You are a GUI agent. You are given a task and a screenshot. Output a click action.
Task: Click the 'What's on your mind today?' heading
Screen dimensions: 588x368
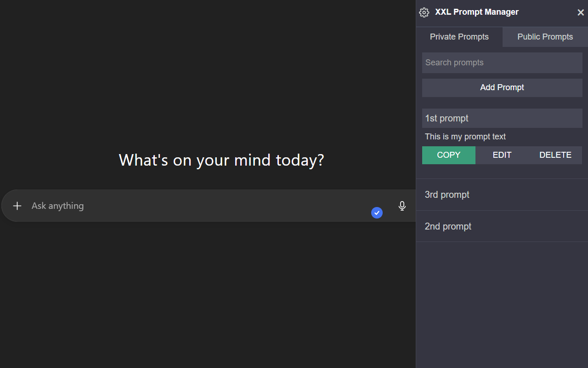[x=221, y=160]
